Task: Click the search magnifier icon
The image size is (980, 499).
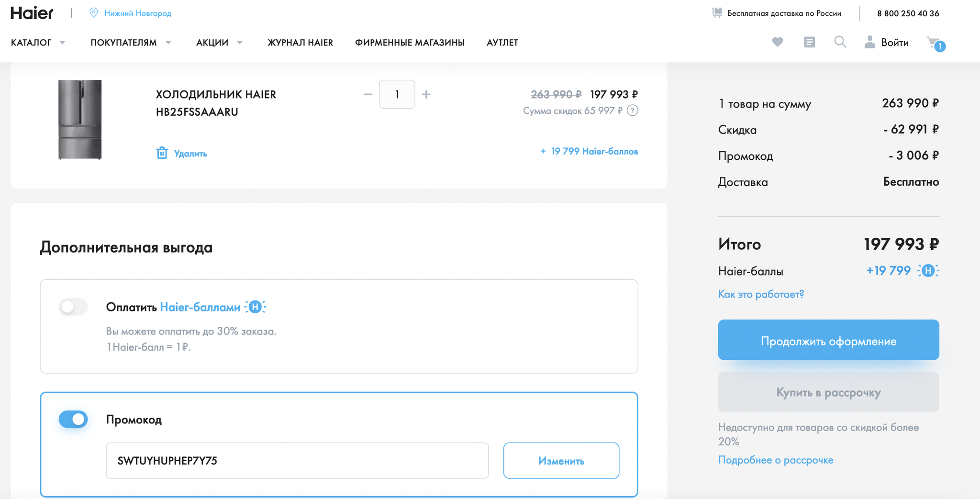Action: 840,42
